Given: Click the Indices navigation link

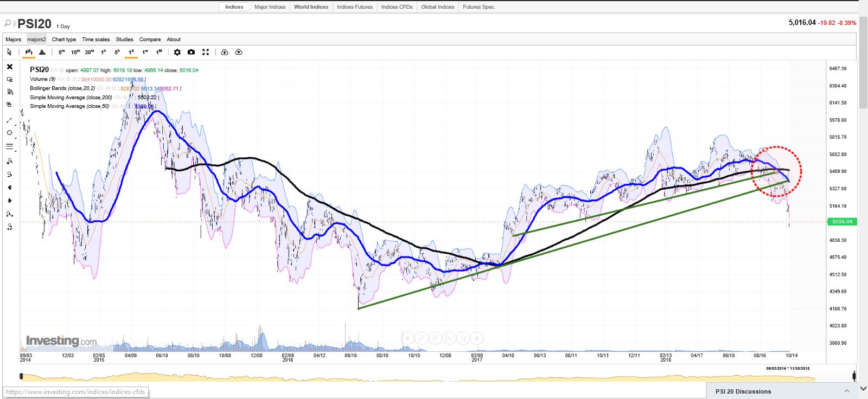Looking at the screenshot, I should pyautogui.click(x=234, y=7).
